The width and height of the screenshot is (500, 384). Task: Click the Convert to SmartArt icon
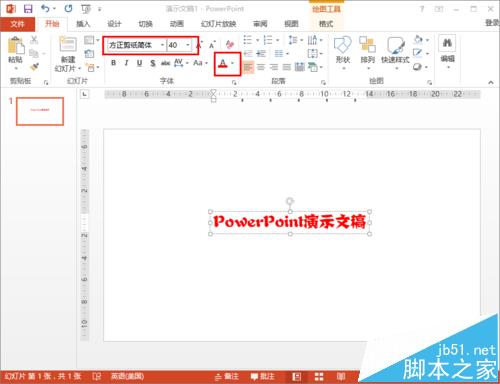(312, 67)
